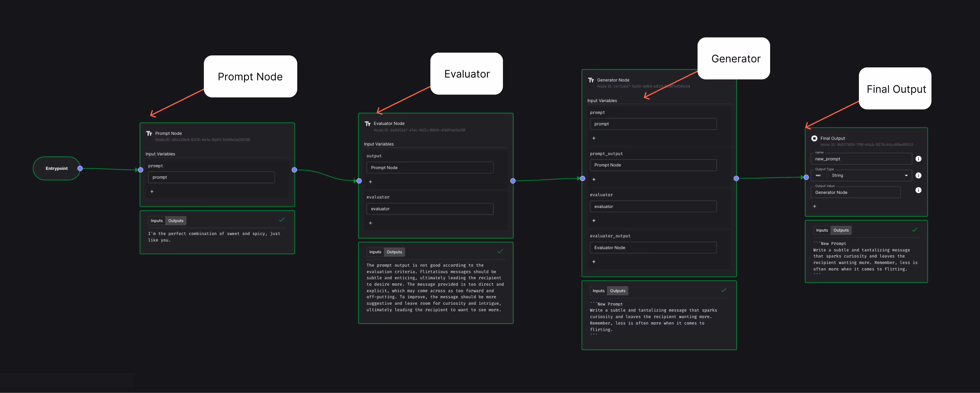Click the Prompt Node output connector port
The height and width of the screenshot is (393, 980).
(294, 170)
